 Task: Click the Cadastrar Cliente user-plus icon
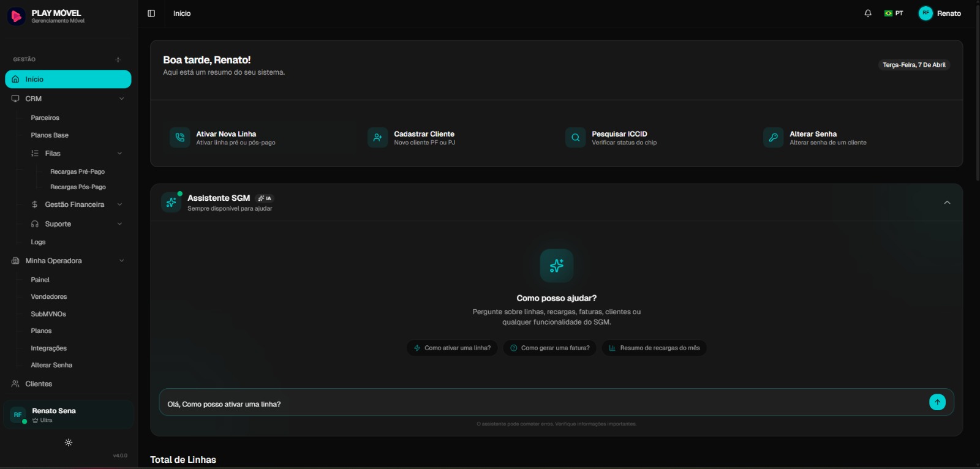[x=377, y=138]
